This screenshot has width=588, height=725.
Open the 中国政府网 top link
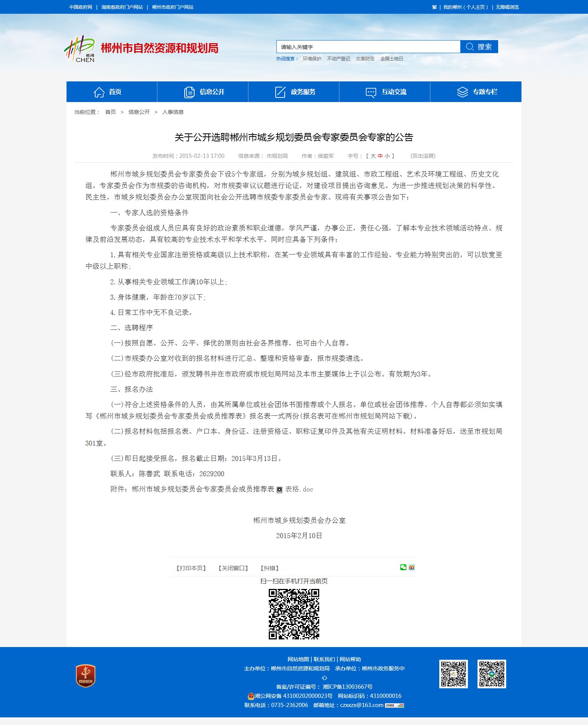(81, 7)
